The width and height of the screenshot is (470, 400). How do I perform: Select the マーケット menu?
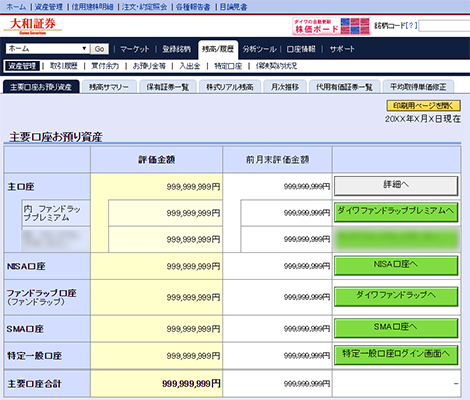[x=135, y=49]
